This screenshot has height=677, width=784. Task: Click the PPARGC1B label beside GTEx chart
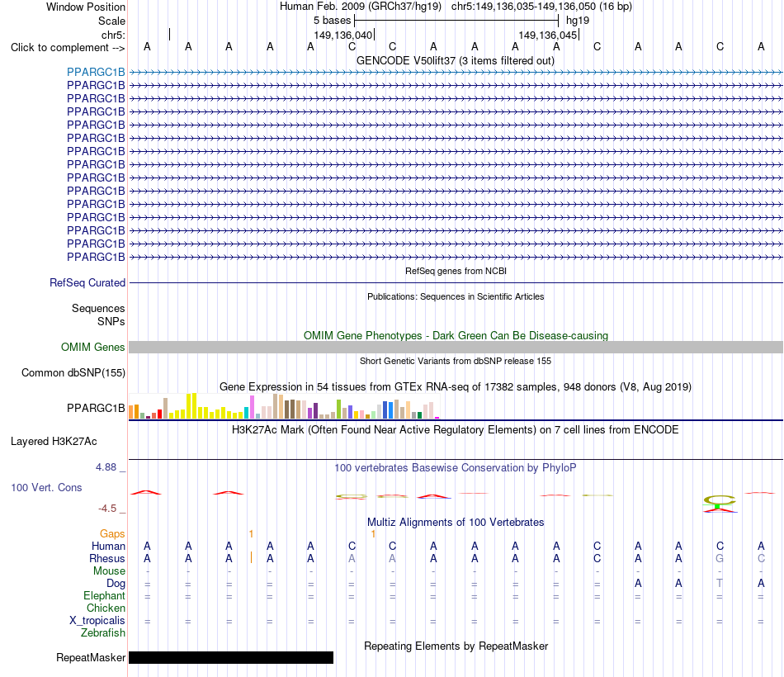96,409
